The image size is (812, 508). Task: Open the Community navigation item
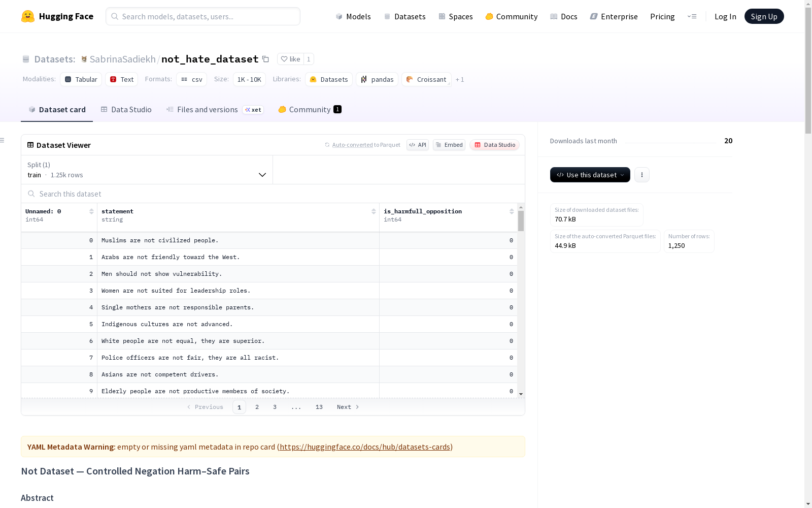click(x=512, y=16)
